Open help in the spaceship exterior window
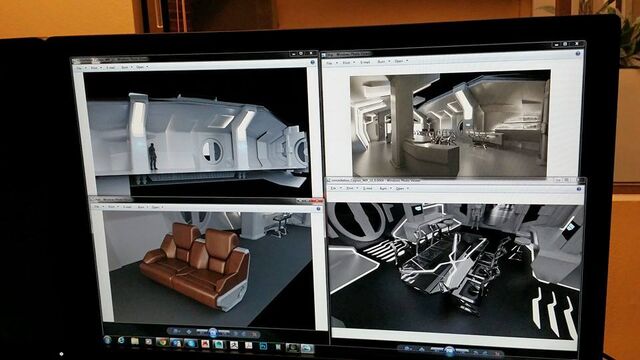This screenshot has height=360, width=640. [x=313, y=62]
